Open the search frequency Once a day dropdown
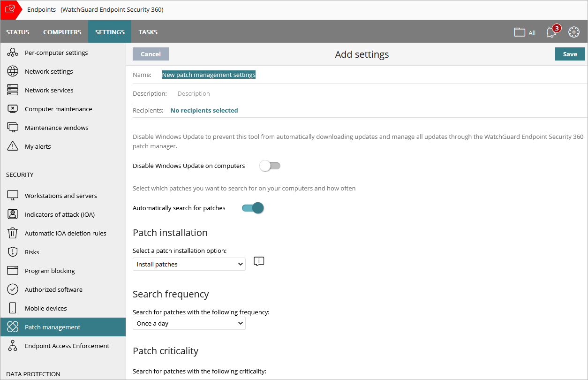 pyautogui.click(x=189, y=323)
